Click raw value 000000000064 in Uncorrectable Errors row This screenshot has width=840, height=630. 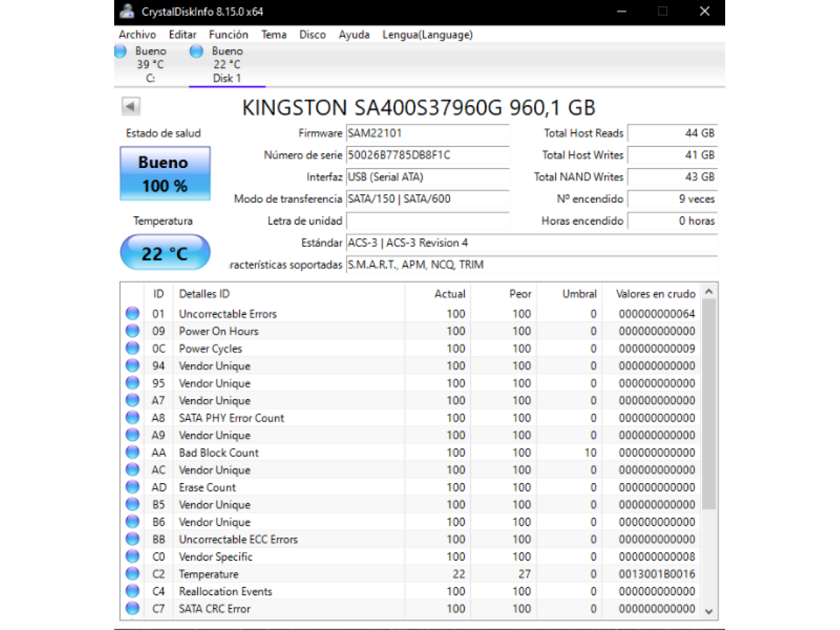tap(657, 314)
